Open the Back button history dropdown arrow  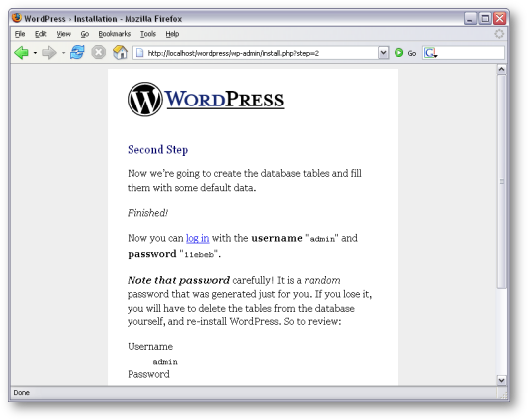click(35, 53)
